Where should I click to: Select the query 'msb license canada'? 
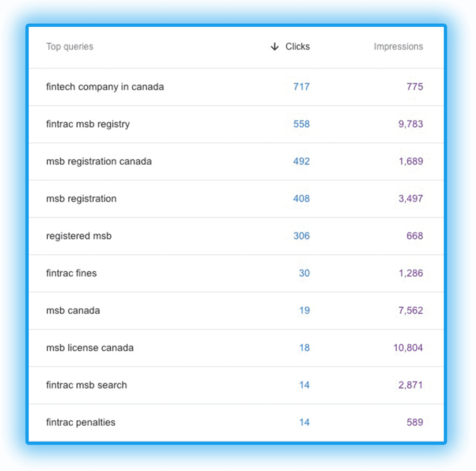[x=90, y=348]
